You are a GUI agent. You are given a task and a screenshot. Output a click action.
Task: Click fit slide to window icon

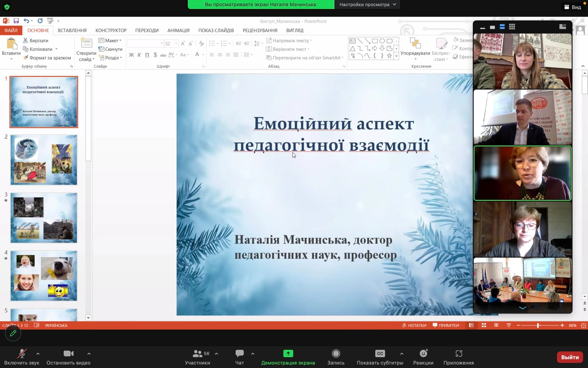pos(583,325)
